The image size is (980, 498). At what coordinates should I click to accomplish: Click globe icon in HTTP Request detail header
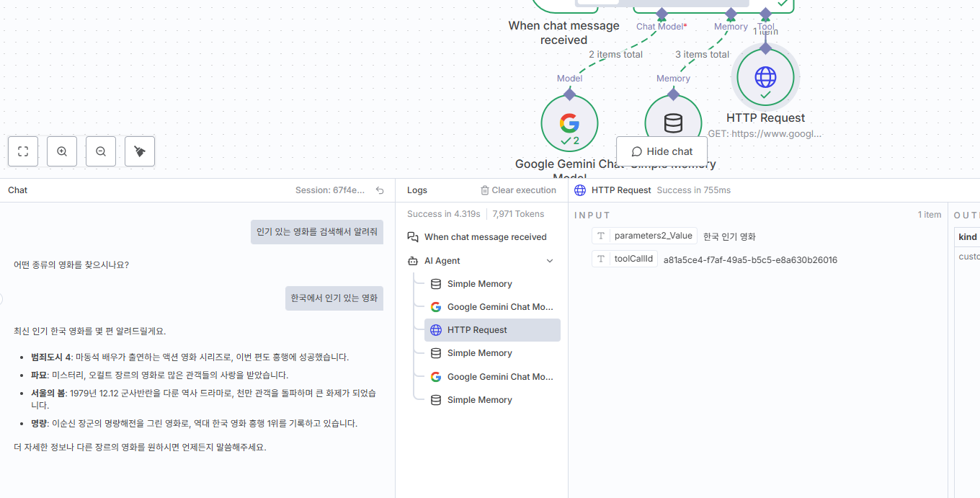point(580,190)
